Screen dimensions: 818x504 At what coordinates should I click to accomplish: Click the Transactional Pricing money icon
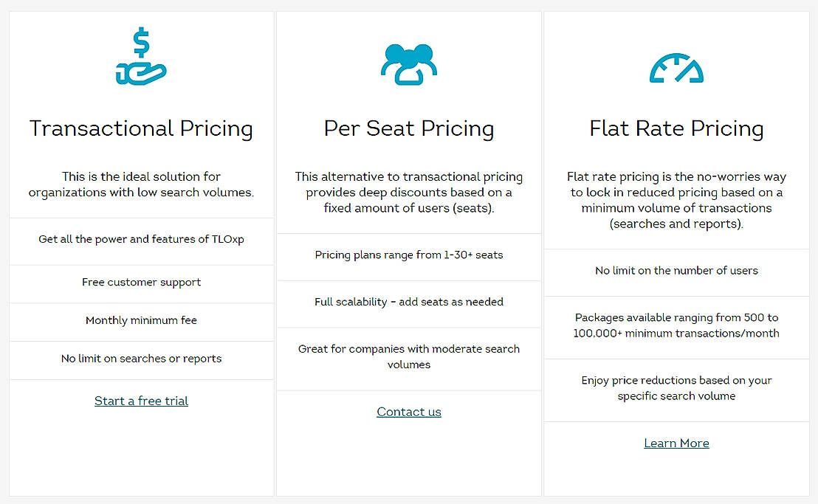pyautogui.click(x=141, y=55)
